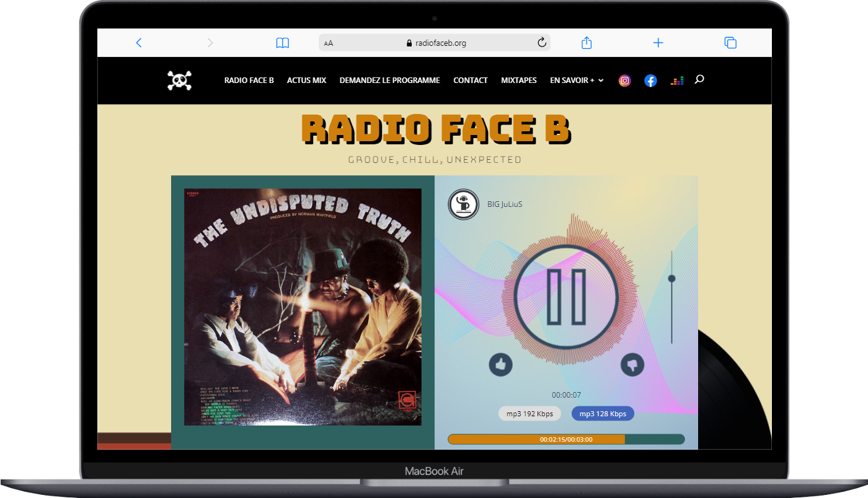Click the skull and crossbones site logo
The image size is (868, 498).
tap(179, 81)
